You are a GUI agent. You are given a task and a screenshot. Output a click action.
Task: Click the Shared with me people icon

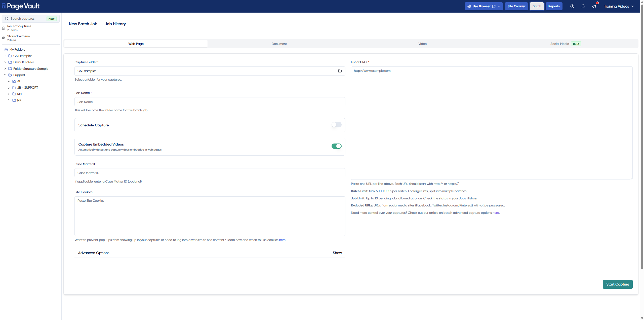point(4,38)
